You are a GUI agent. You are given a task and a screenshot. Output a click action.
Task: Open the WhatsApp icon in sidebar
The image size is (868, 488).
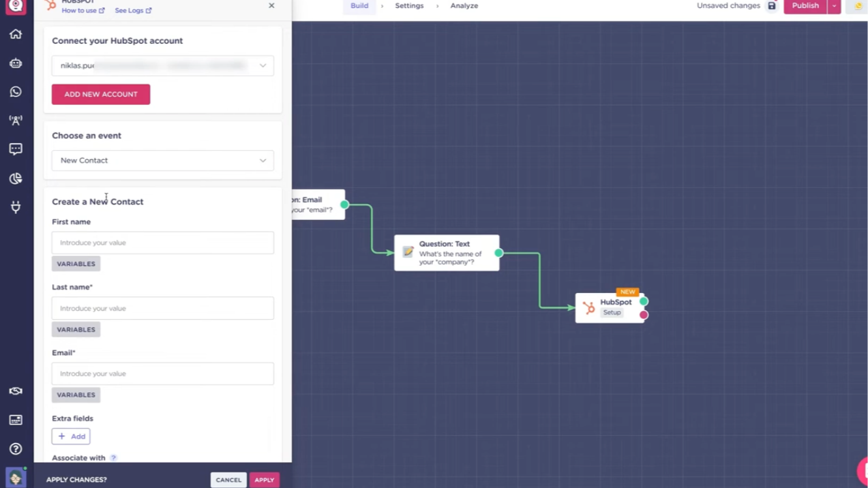[x=16, y=92]
